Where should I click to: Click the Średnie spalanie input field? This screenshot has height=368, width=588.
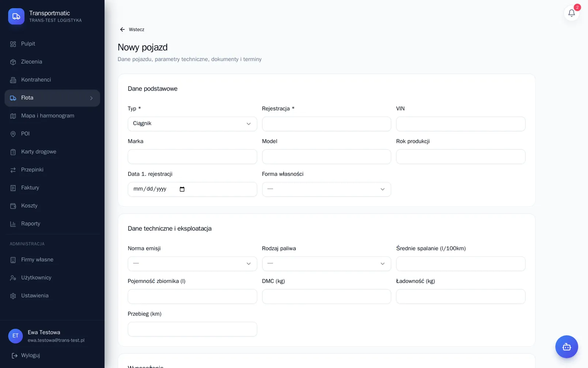460,263
